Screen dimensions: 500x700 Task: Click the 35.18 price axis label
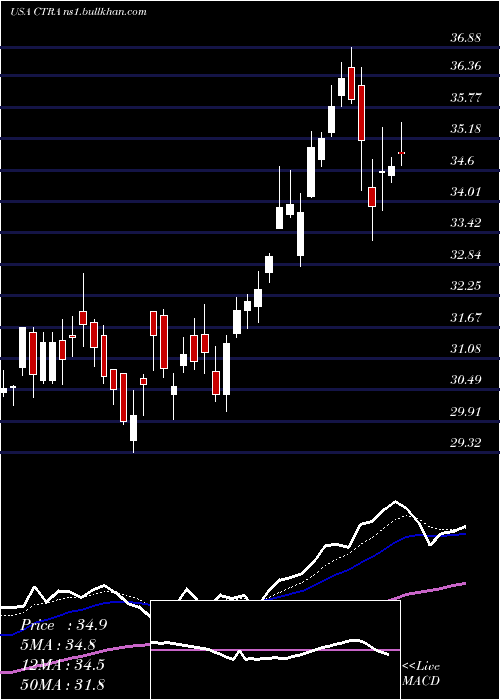(466, 129)
